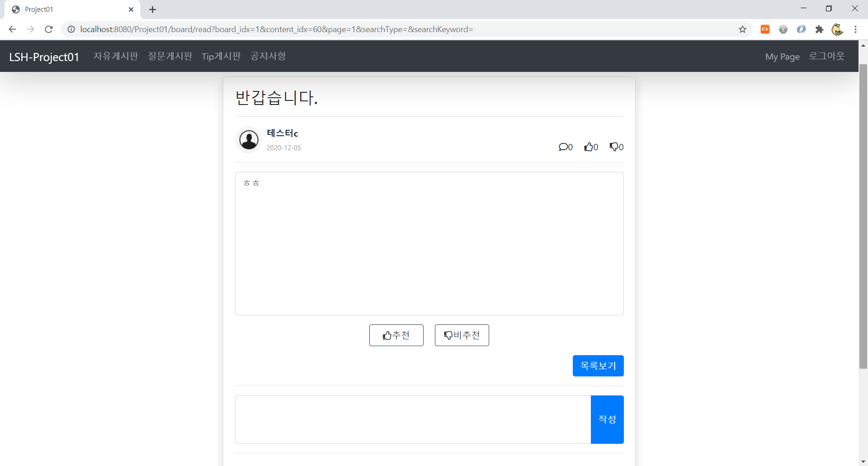
Task: Click the thumbs-down count icon
Action: pos(614,147)
